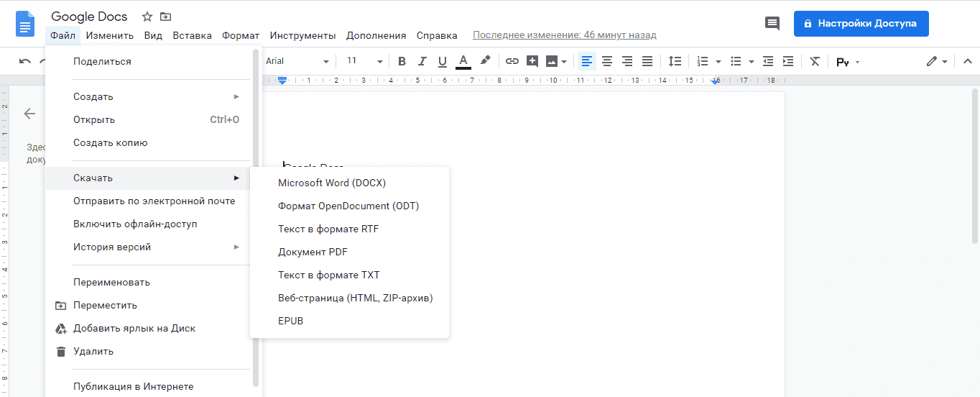Click the insert link icon in toolbar
The image size is (980, 397).
click(512, 61)
